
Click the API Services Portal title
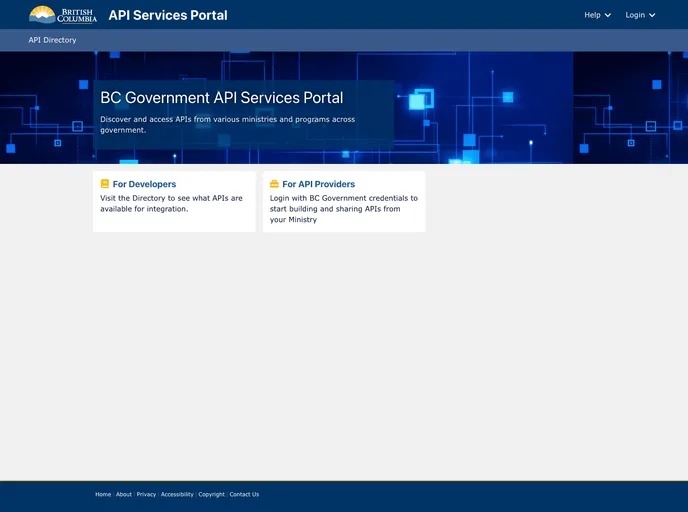168,15
